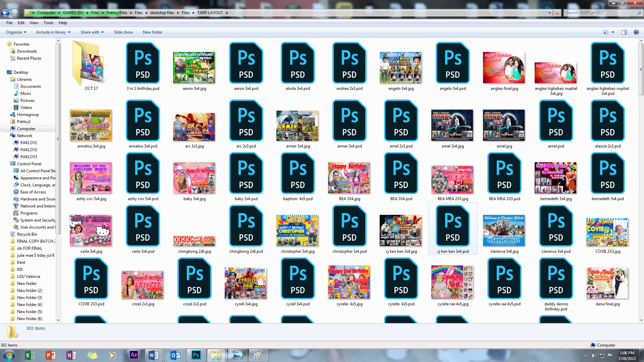Open After Effects from the taskbar

coord(133,355)
